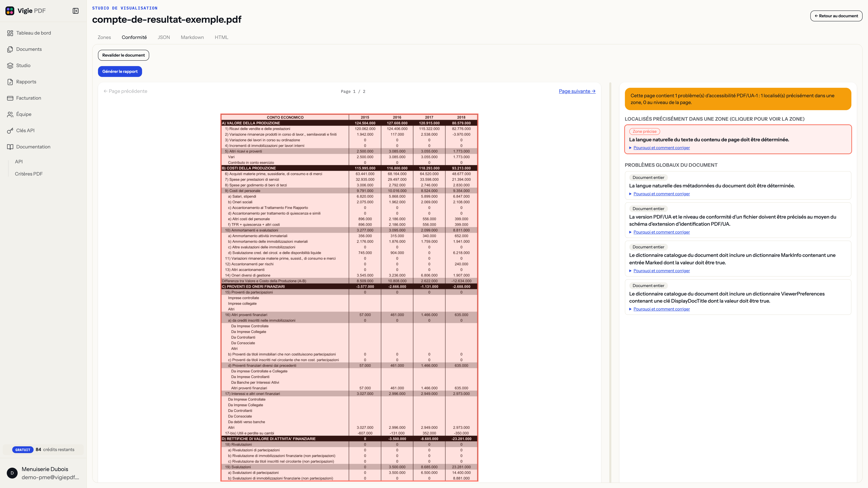Viewport: 868px width, 488px height.
Task: Expand 'Pourquoi et comment corriger' for DisplayDocTitle issue
Action: (x=661, y=309)
